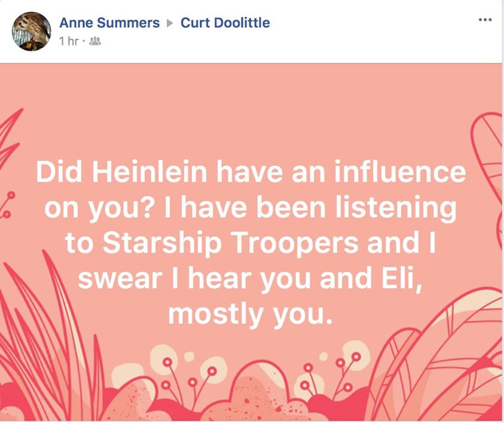
Task: Click the "on you? I have been listening" line
Action: click(x=251, y=208)
